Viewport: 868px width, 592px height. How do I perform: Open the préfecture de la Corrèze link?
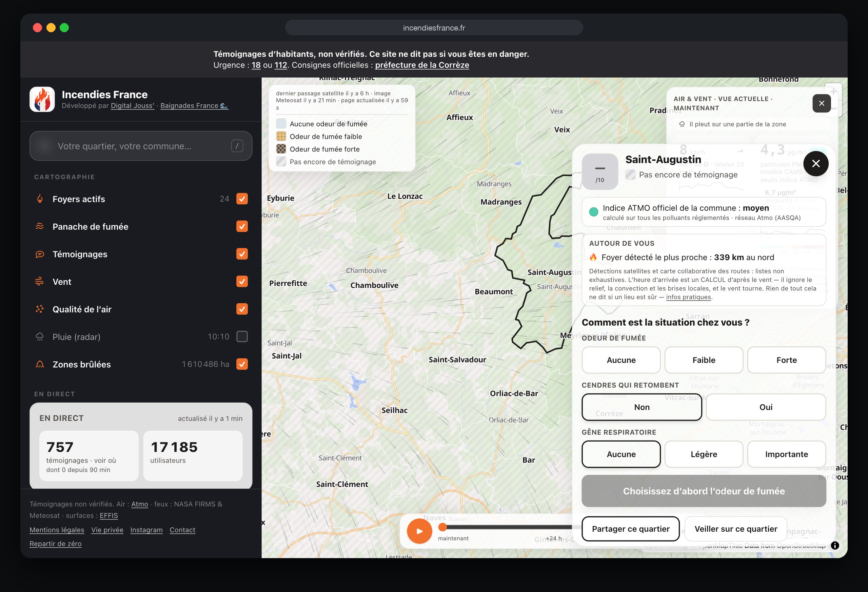[x=422, y=65]
